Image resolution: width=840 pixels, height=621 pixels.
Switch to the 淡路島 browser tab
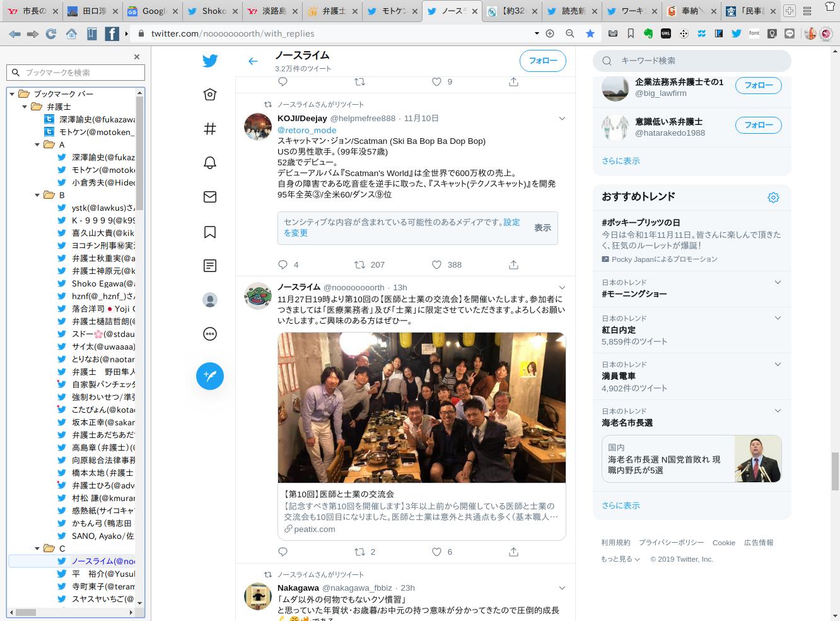pos(271,11)
